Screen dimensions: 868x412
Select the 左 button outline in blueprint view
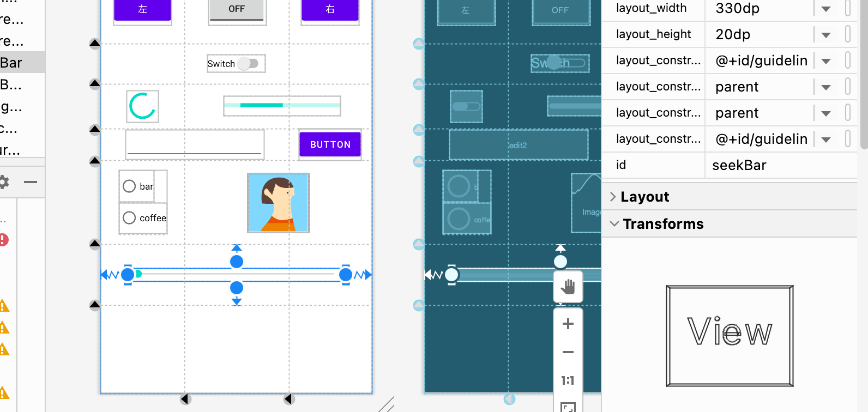(x=466, y=11)
